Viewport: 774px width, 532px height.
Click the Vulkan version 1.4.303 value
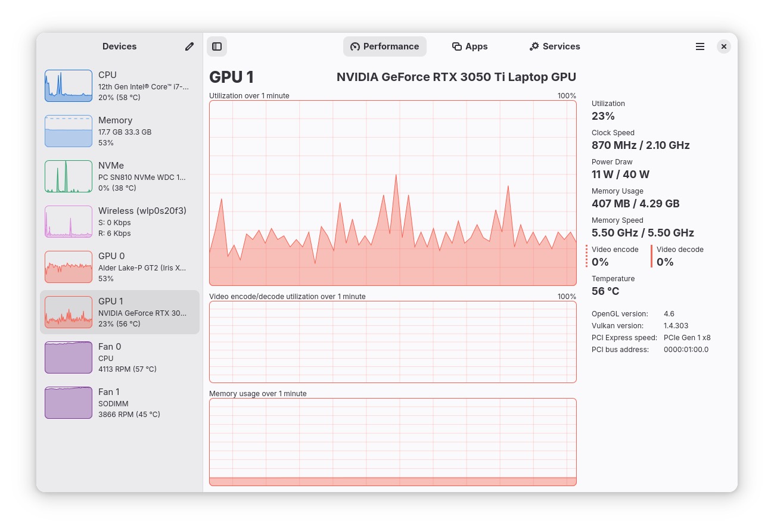point(676,326)
